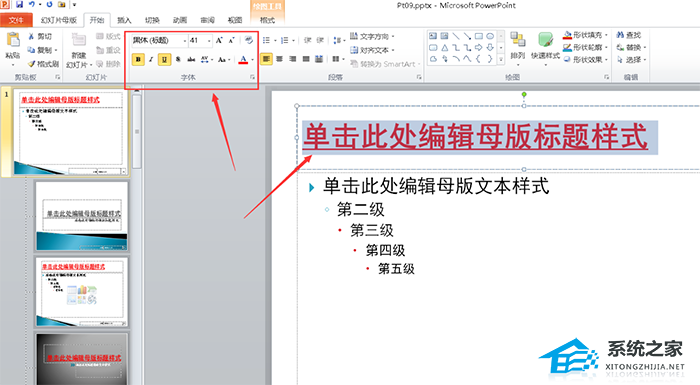This screenshot has height=385, width=700.
Task: Click the Replace (替换) button
Action: (x=630, y=47)
